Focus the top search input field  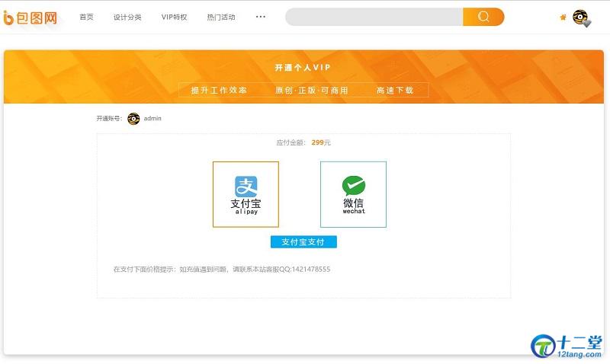point(374,17)
